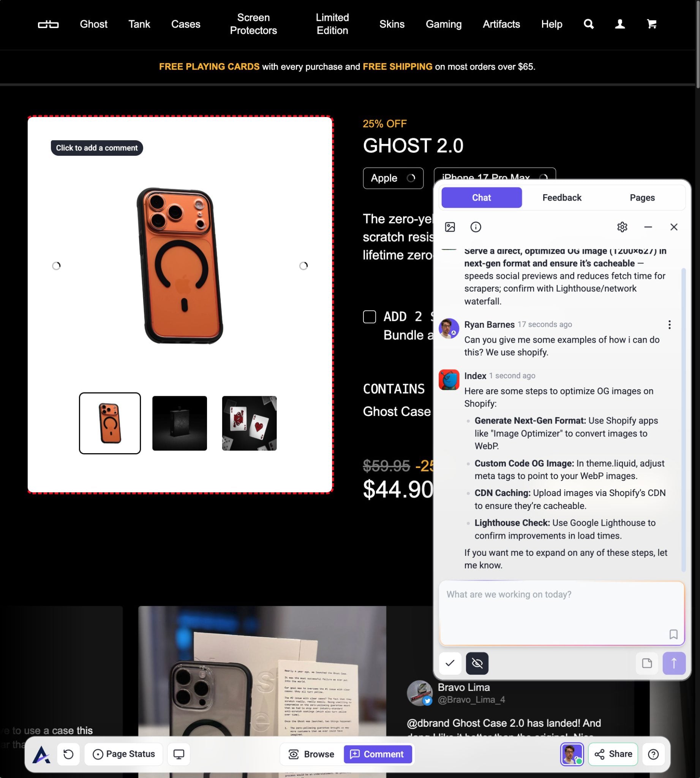This screenshot has width=700, height=778.
Task: Toggle the hide-visibility eye button
Action: click(x=477, y=663)
